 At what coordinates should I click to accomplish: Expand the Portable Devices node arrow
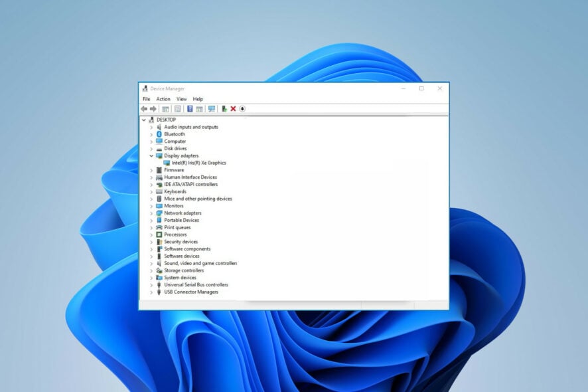[x=151, y=221]
